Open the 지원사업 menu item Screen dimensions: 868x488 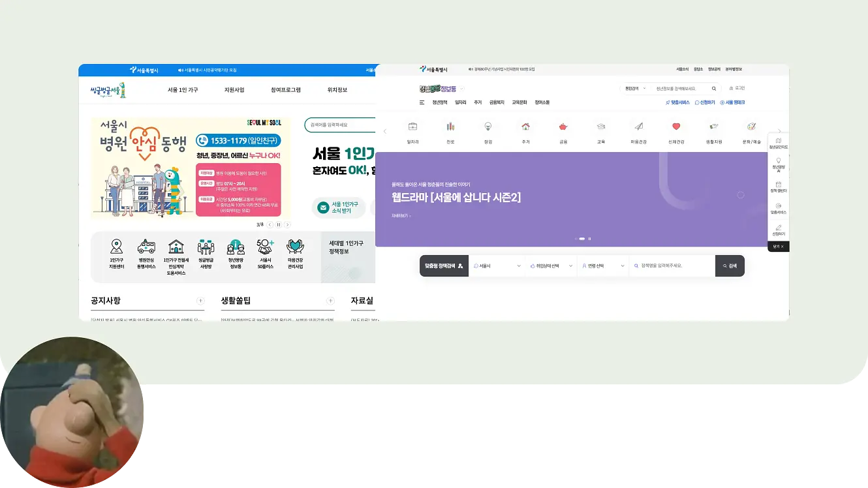tap(234, 90)
